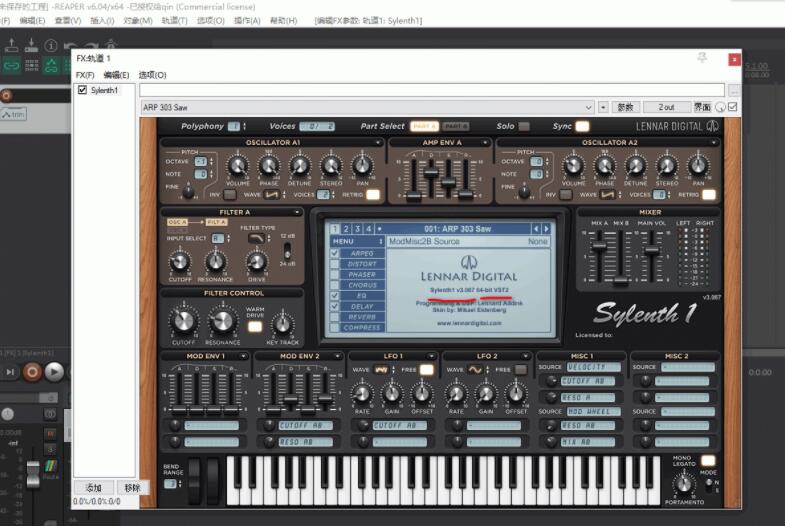Click the Filter Control Resonance knob
The width and height of the screenshot is (785, 526).
click(x=223, y=322)
